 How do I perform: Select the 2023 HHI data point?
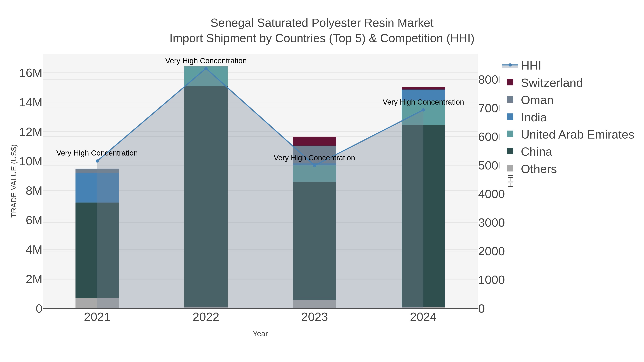(314, 165)
